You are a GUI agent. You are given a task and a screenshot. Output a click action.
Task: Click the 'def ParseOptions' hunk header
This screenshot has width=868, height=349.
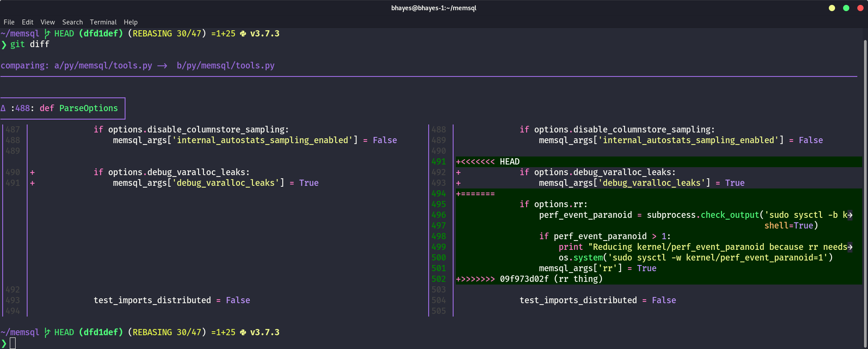79,108
